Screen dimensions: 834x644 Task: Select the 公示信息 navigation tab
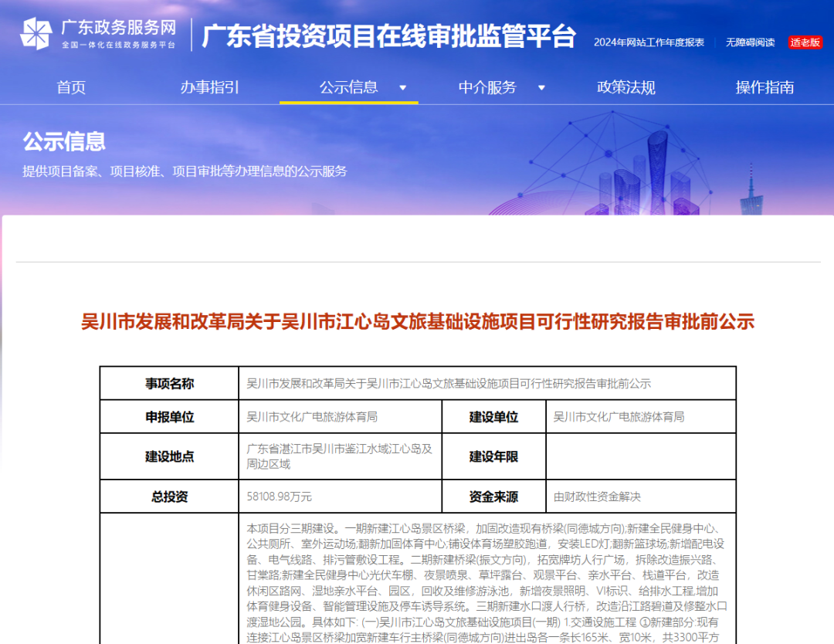348,87
